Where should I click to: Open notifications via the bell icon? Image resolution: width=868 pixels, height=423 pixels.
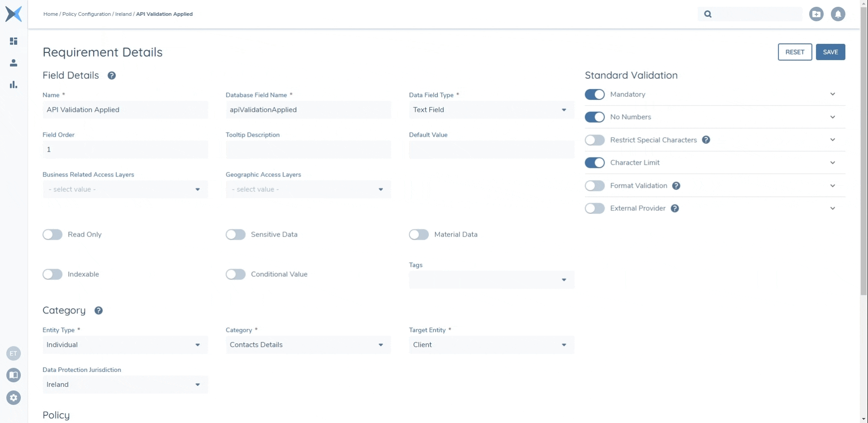[839, 14]
